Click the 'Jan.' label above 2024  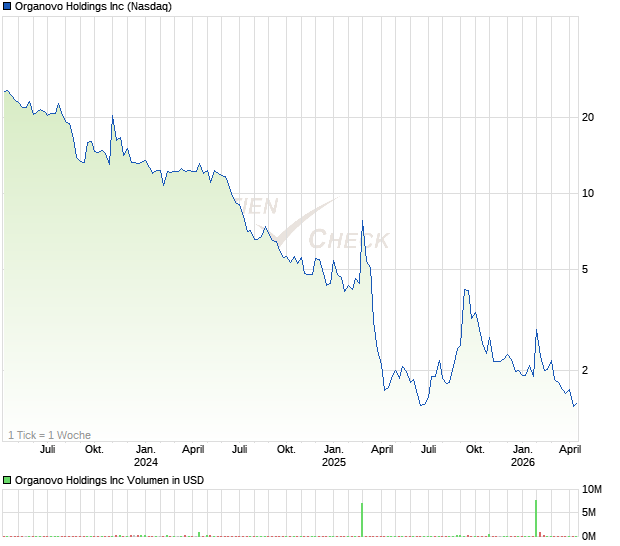[x=146, y=450]
